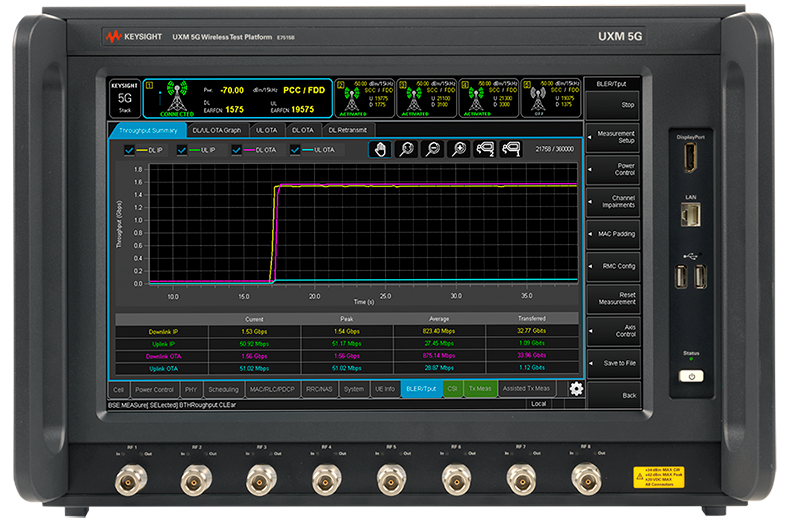Click the Stop softkey
This screenshot has width=788, height=518.
[x=613, y=105]
